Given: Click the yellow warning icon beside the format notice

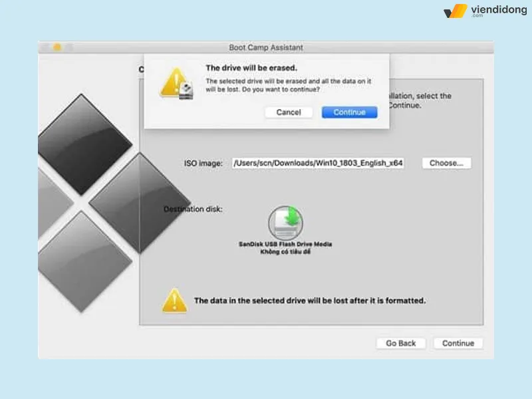Looking at the screenshot, I should pos(174,301).
